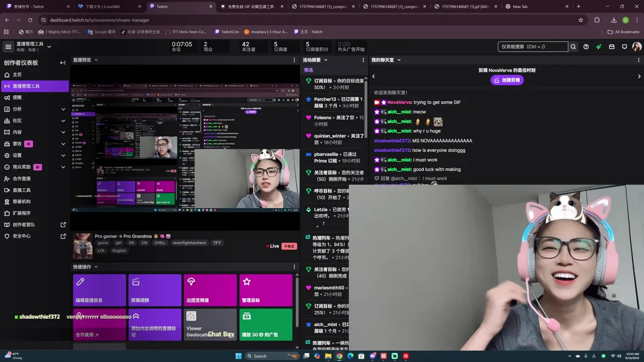Select 直播管理工具 in the sidebar
The image size is (644, 362).
(34, 86)
